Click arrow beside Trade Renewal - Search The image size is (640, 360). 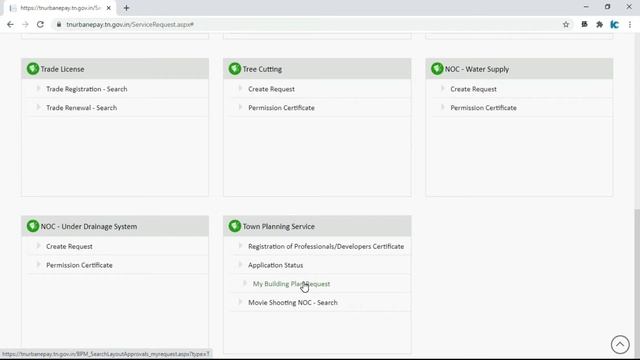(38, 107)
